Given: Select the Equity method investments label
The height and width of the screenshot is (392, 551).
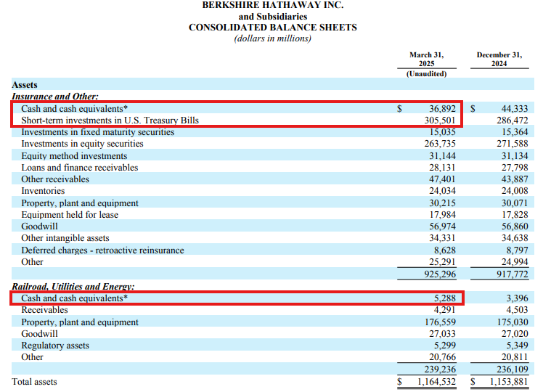Looking at the screenshot, I should [x=74, y=156].
